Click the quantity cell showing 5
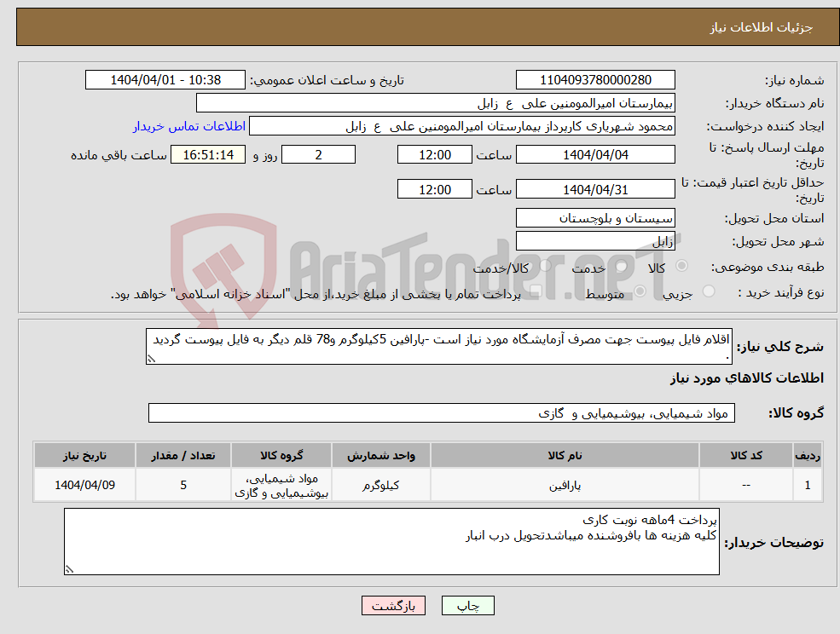Viewport: 840px width, 634px height. (183, 485)
